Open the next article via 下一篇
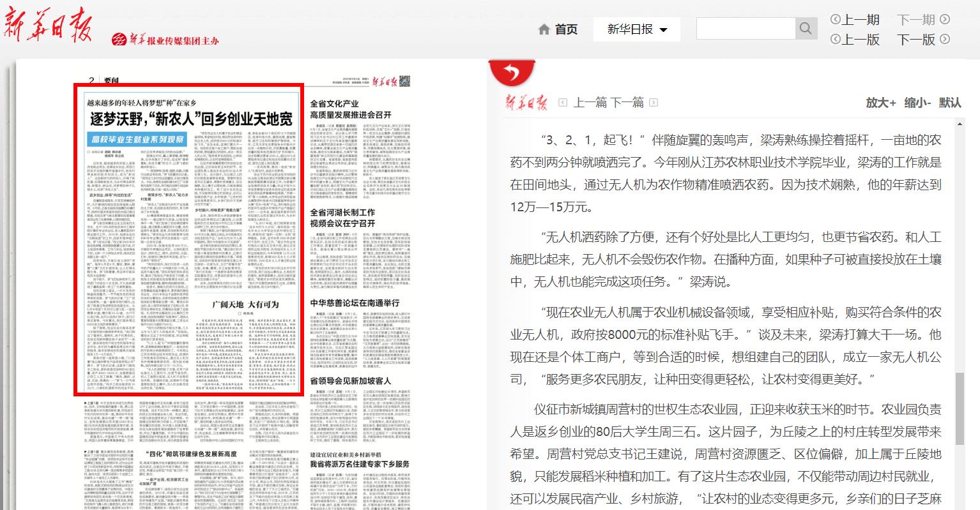The height and width of the screenshot is (510, 980). (627, 102)
